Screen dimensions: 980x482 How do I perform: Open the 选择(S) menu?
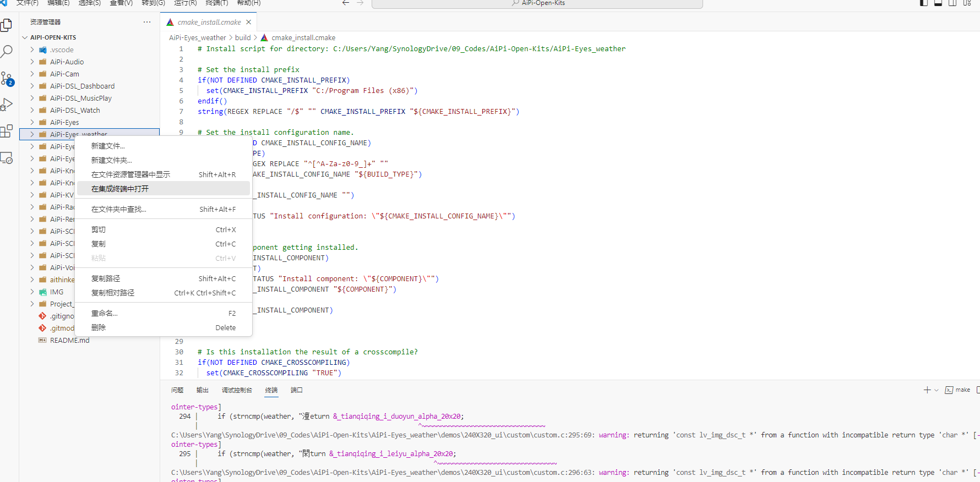[90, 3]
